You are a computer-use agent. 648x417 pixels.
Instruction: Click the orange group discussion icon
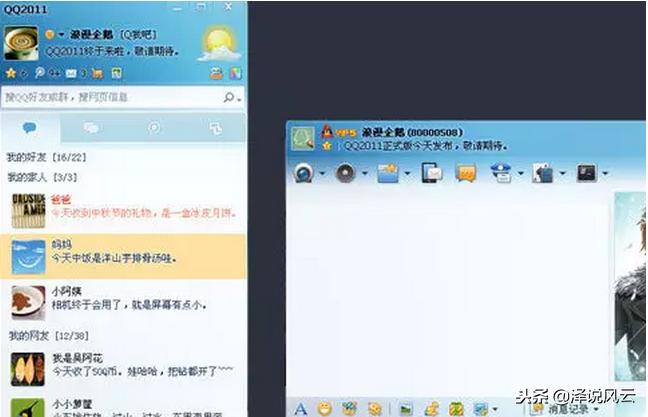[466, 173]
